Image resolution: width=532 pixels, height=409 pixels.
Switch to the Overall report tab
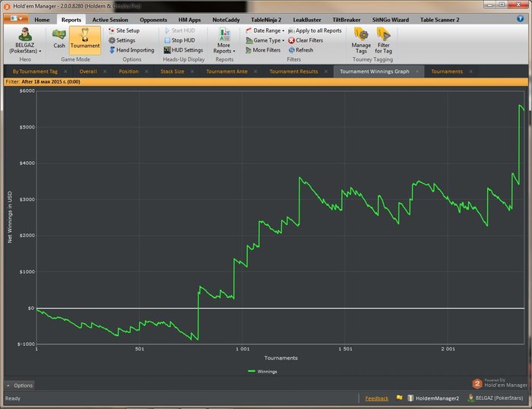tap(88, 71)
